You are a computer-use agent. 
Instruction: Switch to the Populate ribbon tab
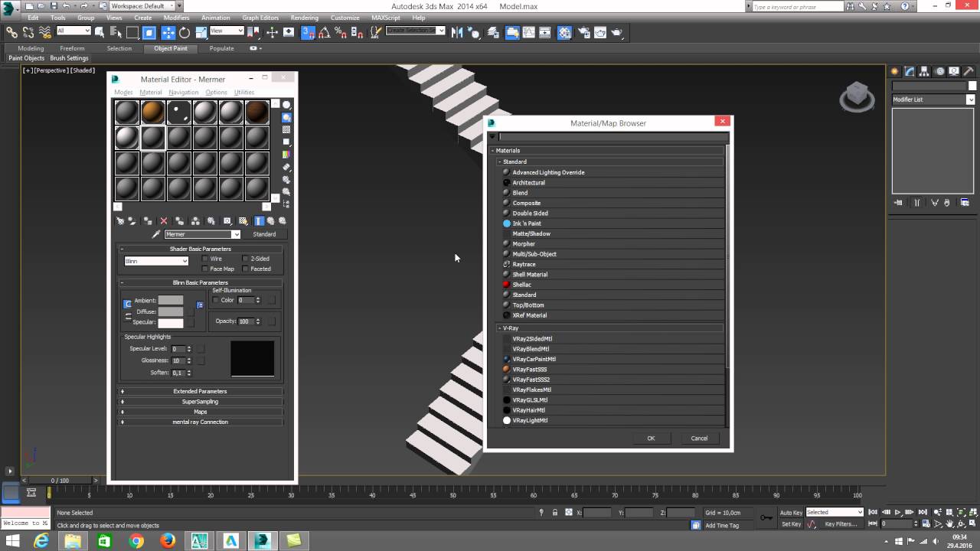pyautogui.click(x=221, y=48)
